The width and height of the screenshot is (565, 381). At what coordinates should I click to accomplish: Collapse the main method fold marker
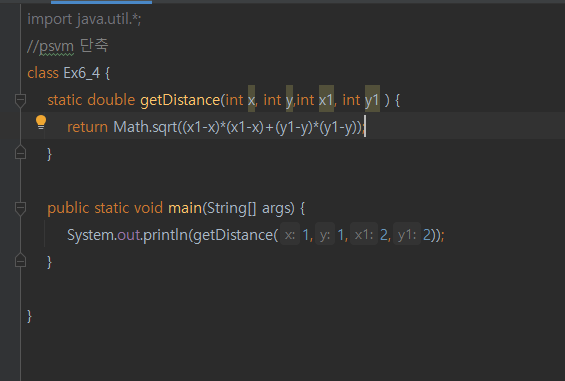point(21,208)
